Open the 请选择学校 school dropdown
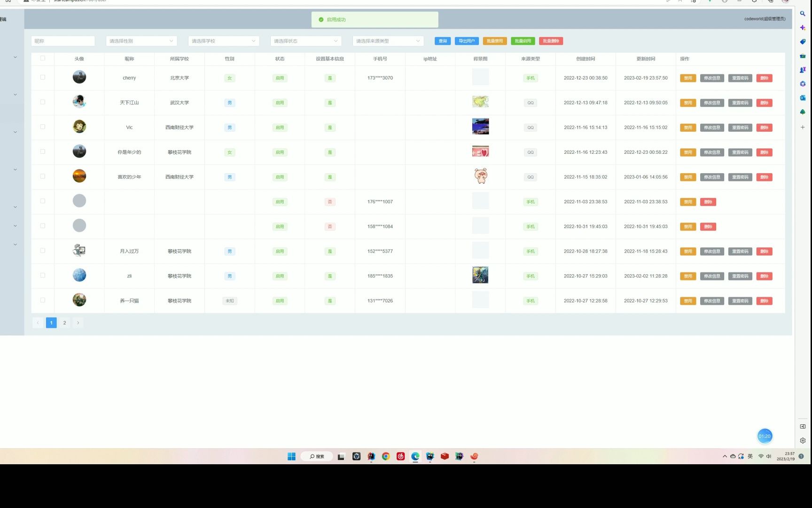 pos(224,41)
